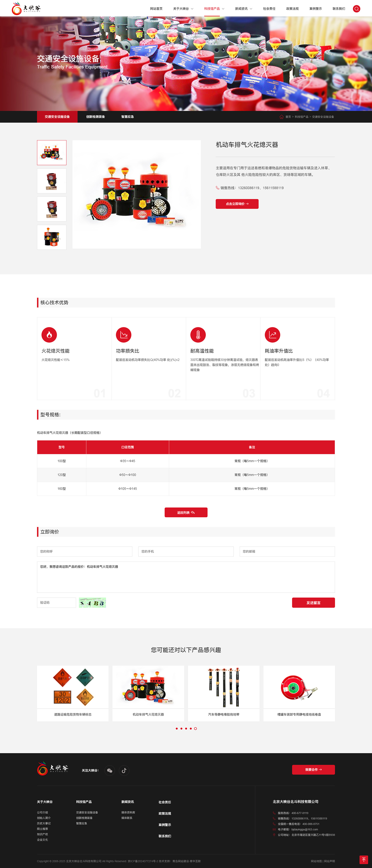
Task: Click the thermometer icon for heat resistance
Action: coord(198,335)
